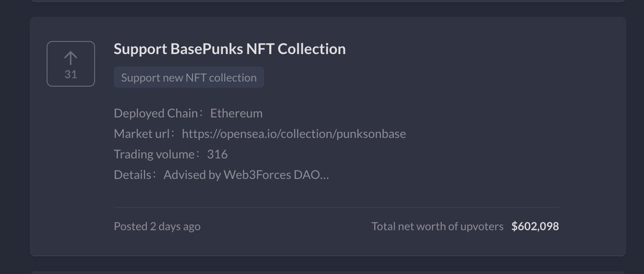Click Total net worth of upvoters label
Image resolution: width=644 pixels, height=274 pixels.
437,226
